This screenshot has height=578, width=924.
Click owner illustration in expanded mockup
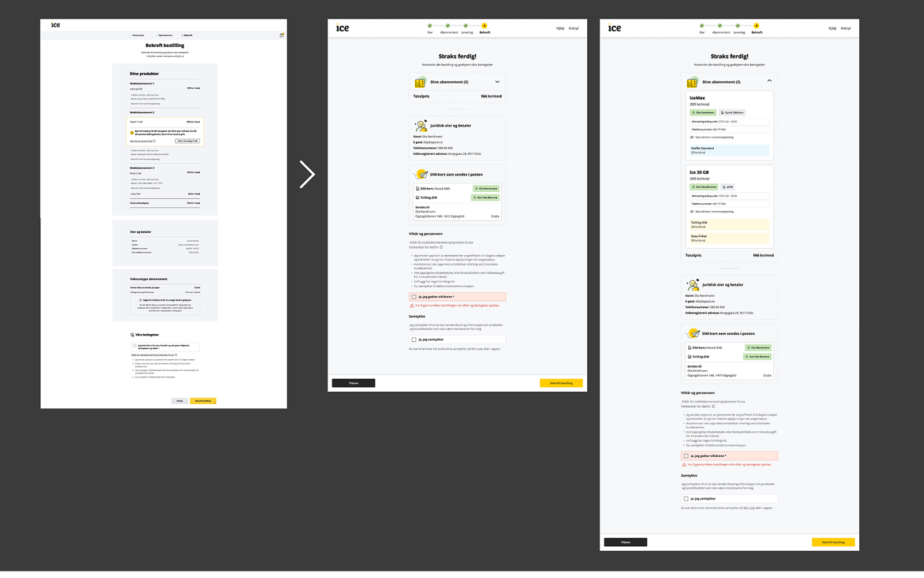point(693,285)
